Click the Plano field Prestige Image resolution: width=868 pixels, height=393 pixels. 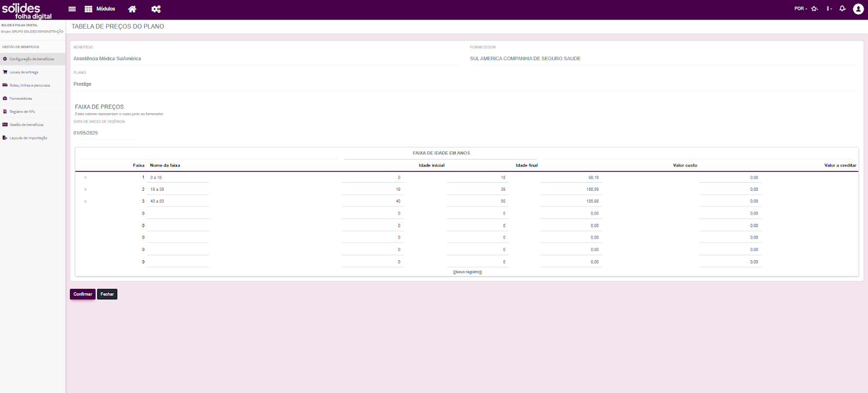pyautogui.click(x=465, y=84)
